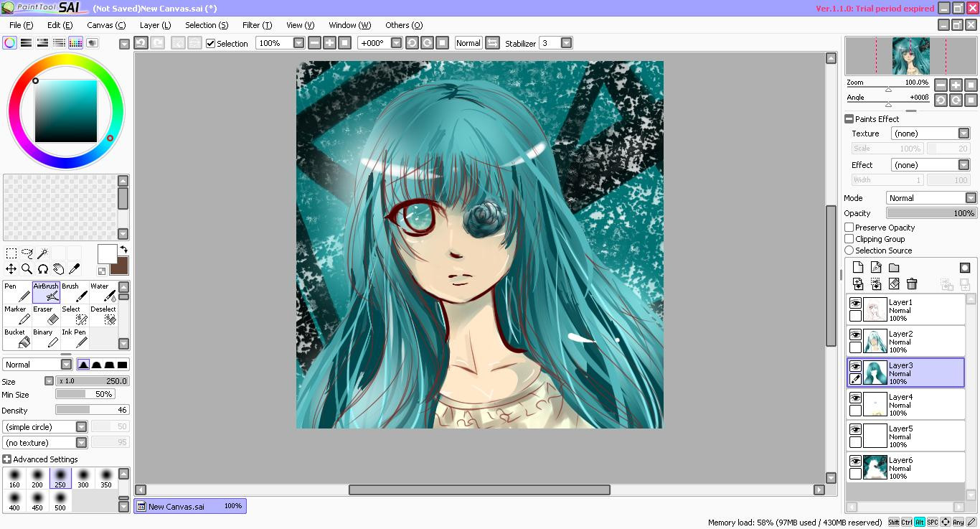
Task: Open the File menu
Action: (21, 25)
